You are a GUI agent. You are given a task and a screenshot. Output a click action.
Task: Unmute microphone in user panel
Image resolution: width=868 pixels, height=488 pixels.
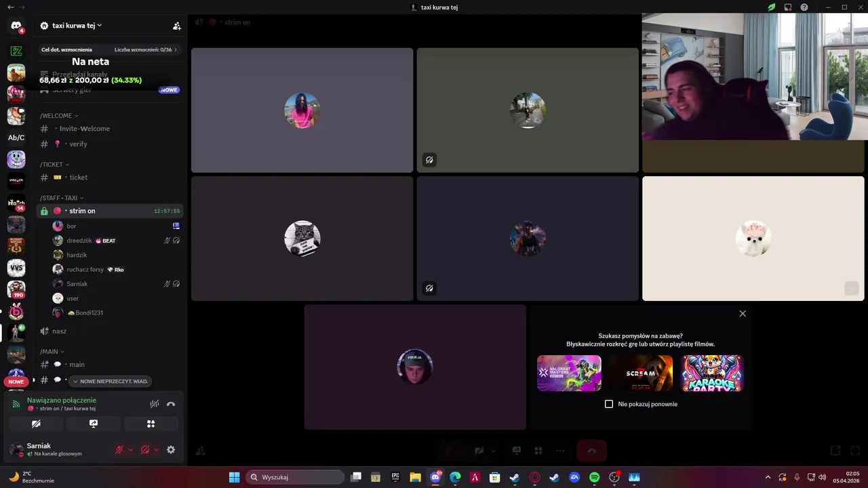[119, 449]
